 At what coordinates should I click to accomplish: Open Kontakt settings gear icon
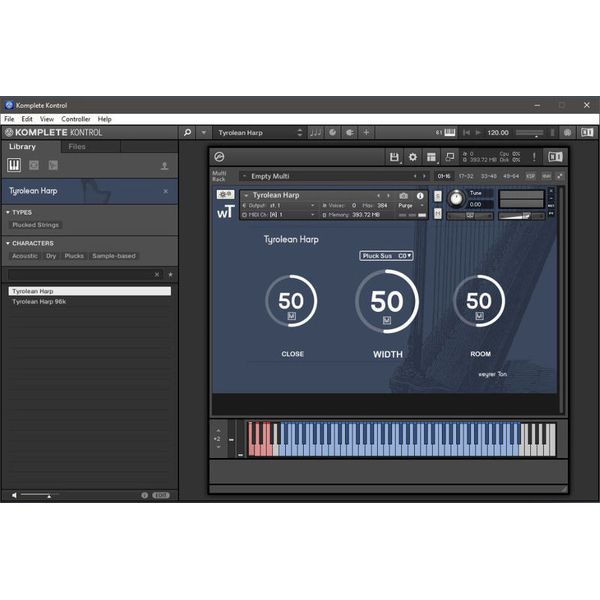pyautogui.click(x=412, y=157)
